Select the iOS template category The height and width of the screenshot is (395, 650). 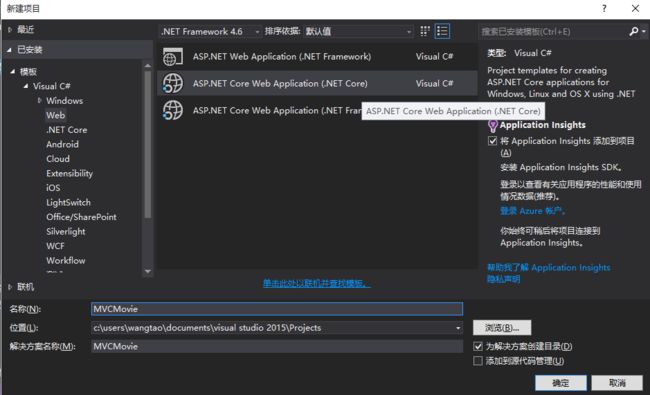click(x=53, y=188)
